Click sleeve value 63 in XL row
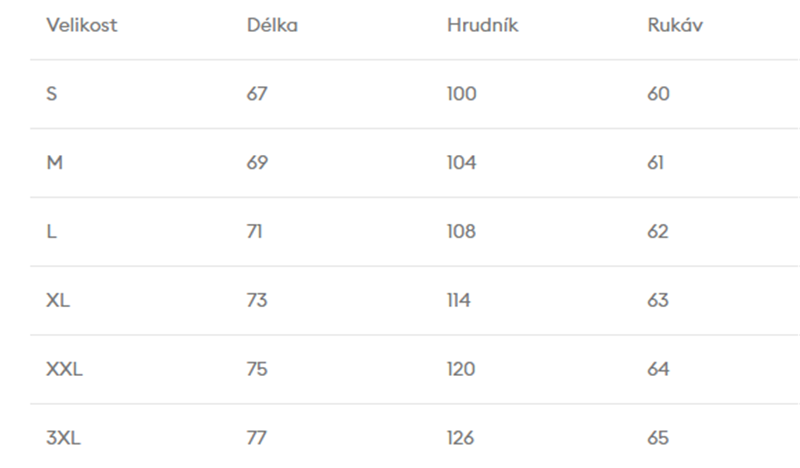Image resolution: width=800 pixels, height=468 pixels. [658, 300]
